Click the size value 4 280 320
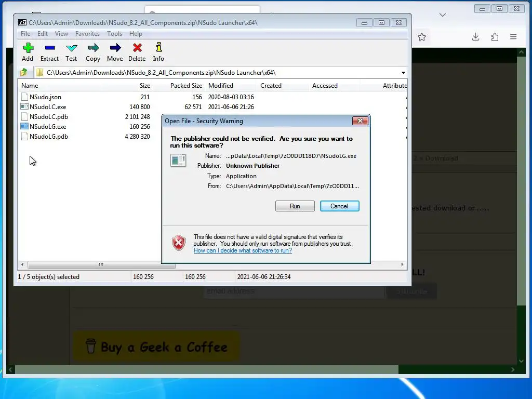 (x=137, y=136)
